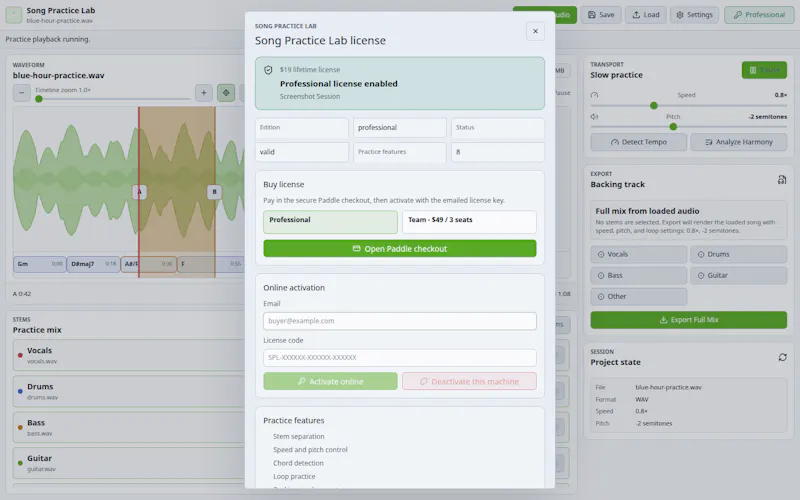Select the Professional license option
The height and width of the screenshot is (500, 800).
coord(330,222)
